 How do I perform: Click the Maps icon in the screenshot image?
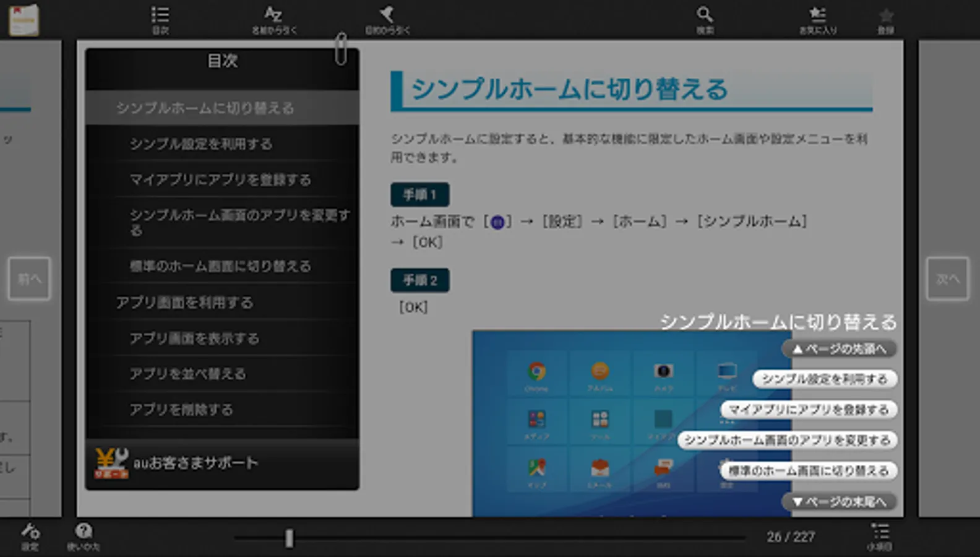point(536,467)
